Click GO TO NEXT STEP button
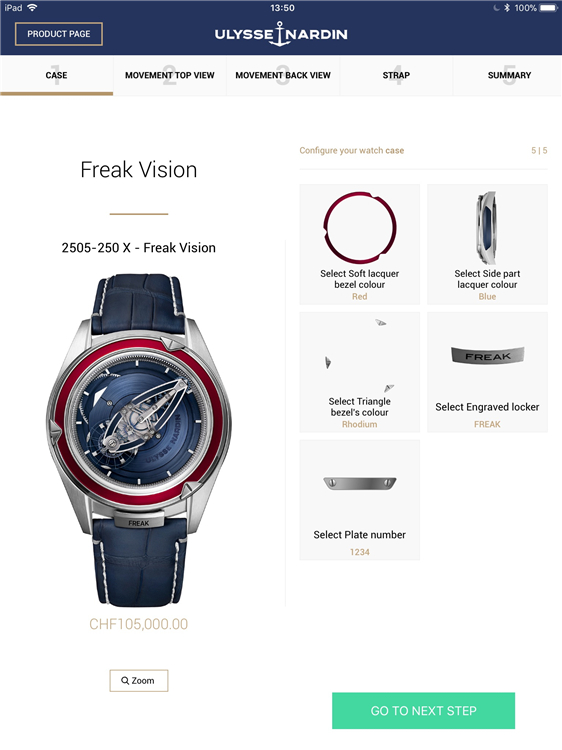The height and width of the screenshot is (750, 562). (x=423, y=710)
